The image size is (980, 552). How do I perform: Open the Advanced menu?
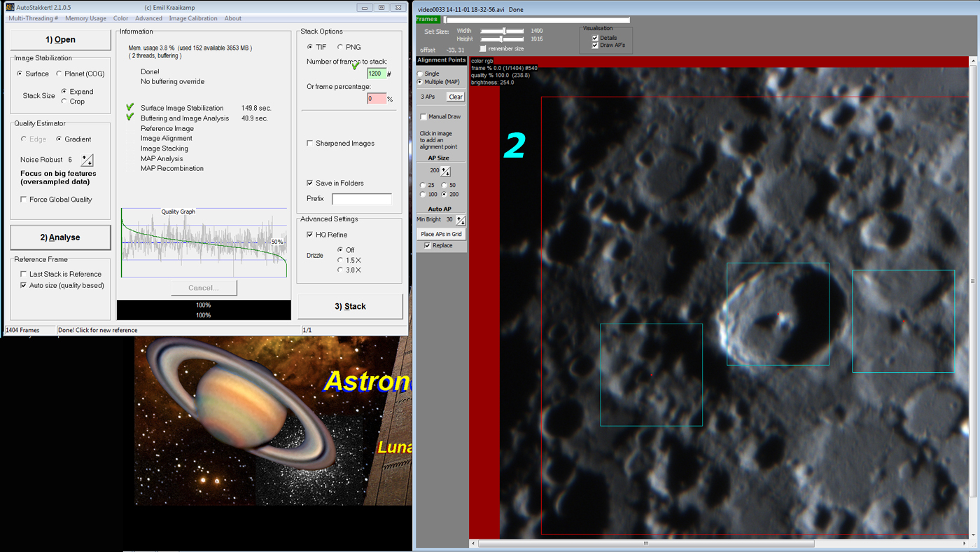click(148, 19)
